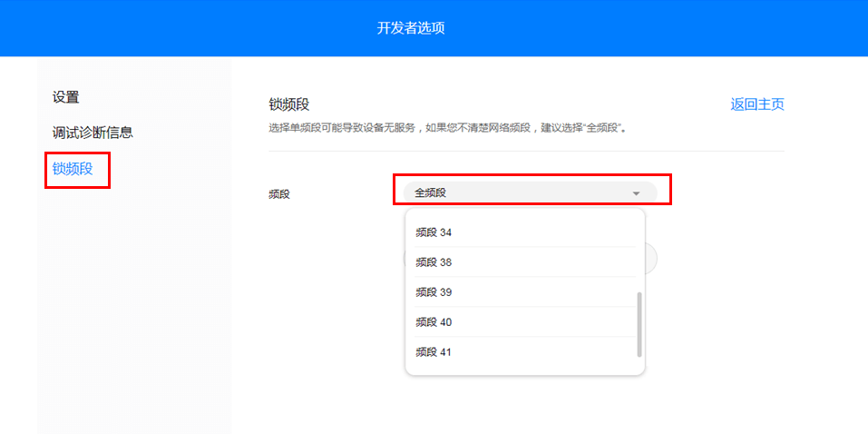Select the 锁频段 sidebar item
868x434 pixels.
pos(73,168)
